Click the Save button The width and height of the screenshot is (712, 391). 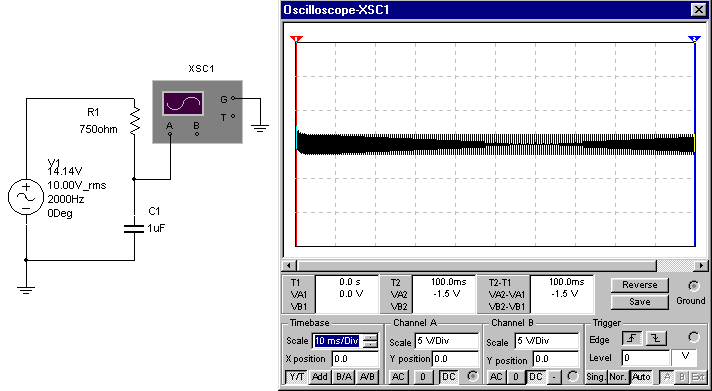click(639, 302)
